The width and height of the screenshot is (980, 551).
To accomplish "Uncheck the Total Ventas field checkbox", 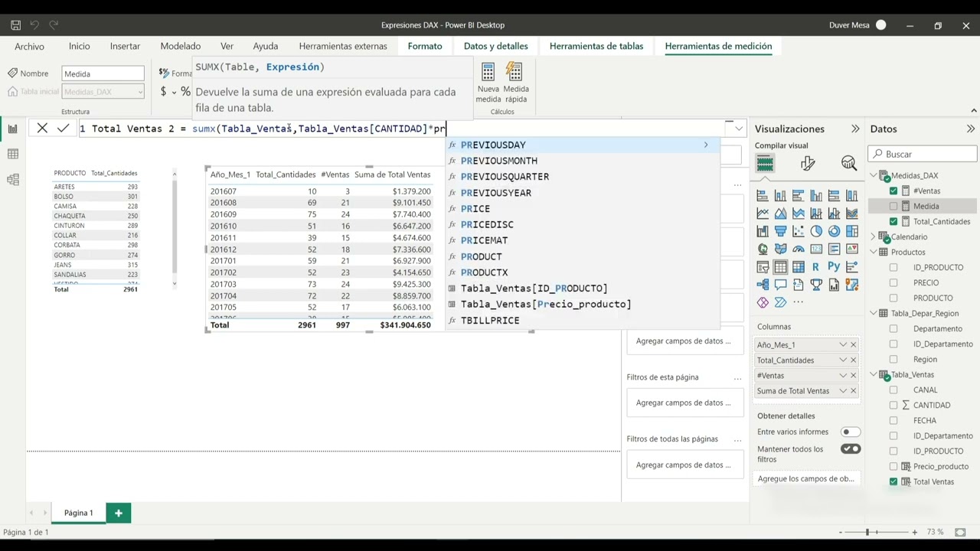I will [893, 481].
